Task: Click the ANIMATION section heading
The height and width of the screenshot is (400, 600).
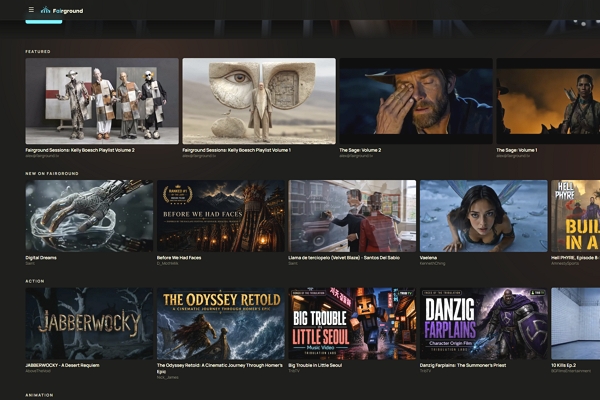Action: pyautogui.click(x=39, y=395)
